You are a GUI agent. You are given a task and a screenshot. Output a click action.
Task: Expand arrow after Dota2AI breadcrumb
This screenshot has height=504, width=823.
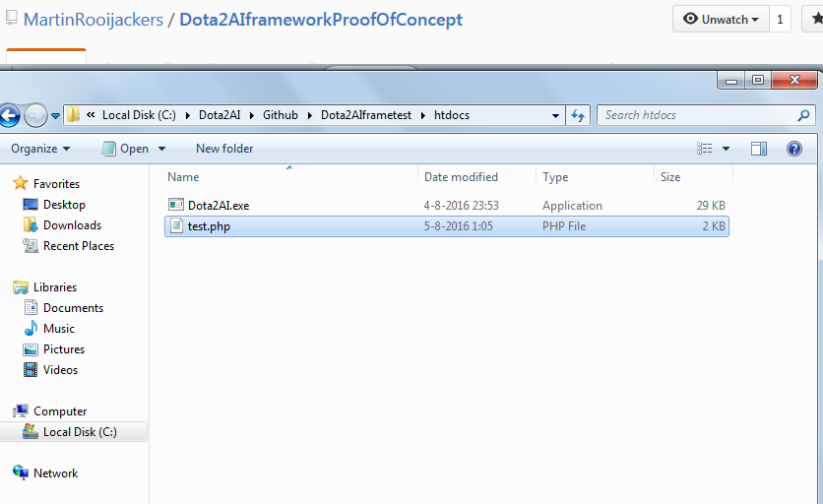point(251,115)
